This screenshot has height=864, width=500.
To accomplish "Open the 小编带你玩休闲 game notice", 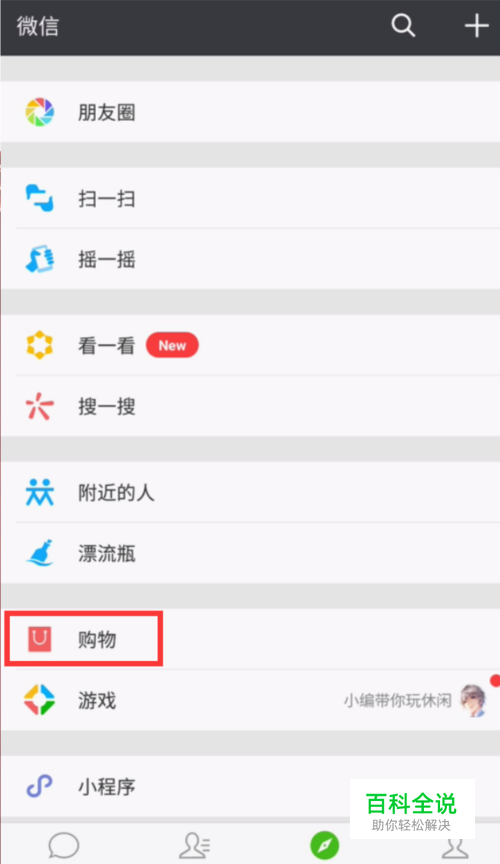I will pos(397,700).
